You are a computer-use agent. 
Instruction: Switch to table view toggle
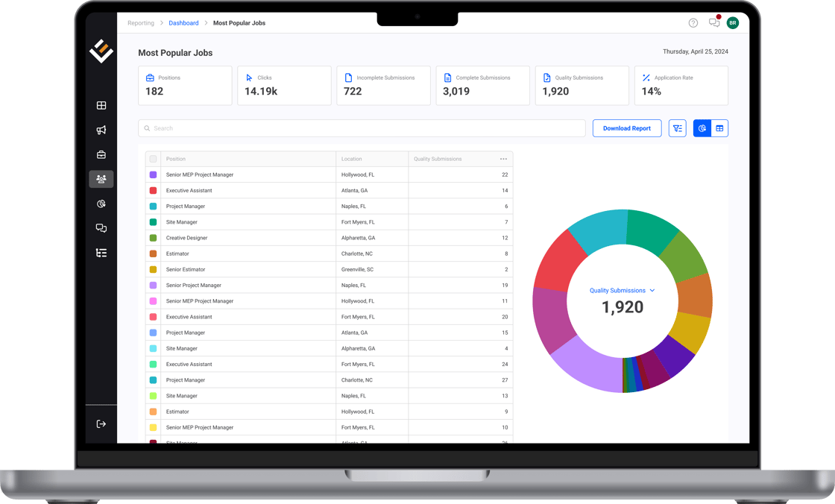(x=719, y=128)
